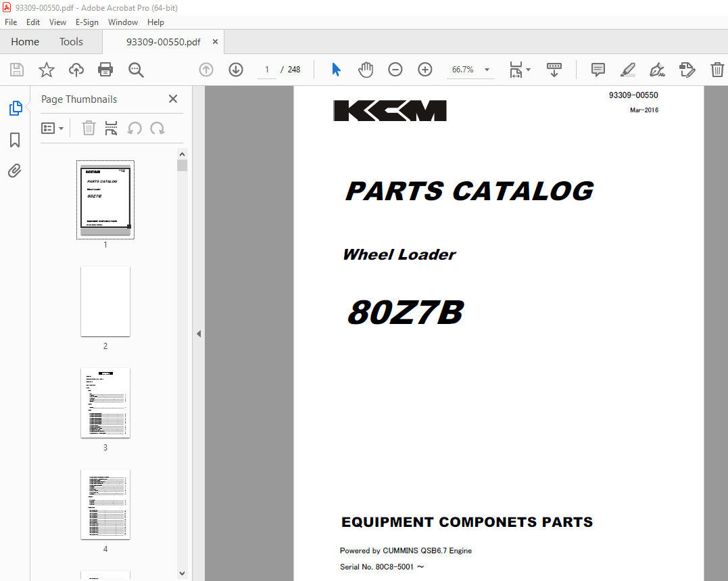Rotate page counterclockwise icon
Image resolution: width=728 pixels, height=581 pixels.
point(135,129)
